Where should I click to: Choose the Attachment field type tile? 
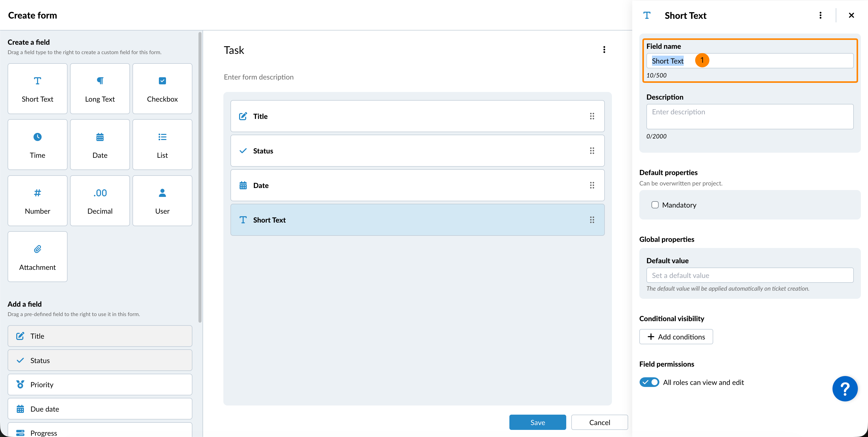(37, 257)
